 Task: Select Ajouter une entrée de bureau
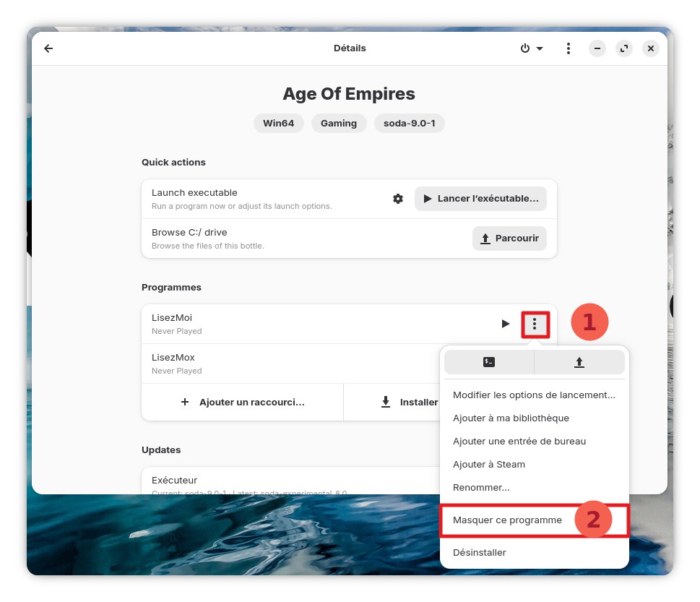(519, 442)
